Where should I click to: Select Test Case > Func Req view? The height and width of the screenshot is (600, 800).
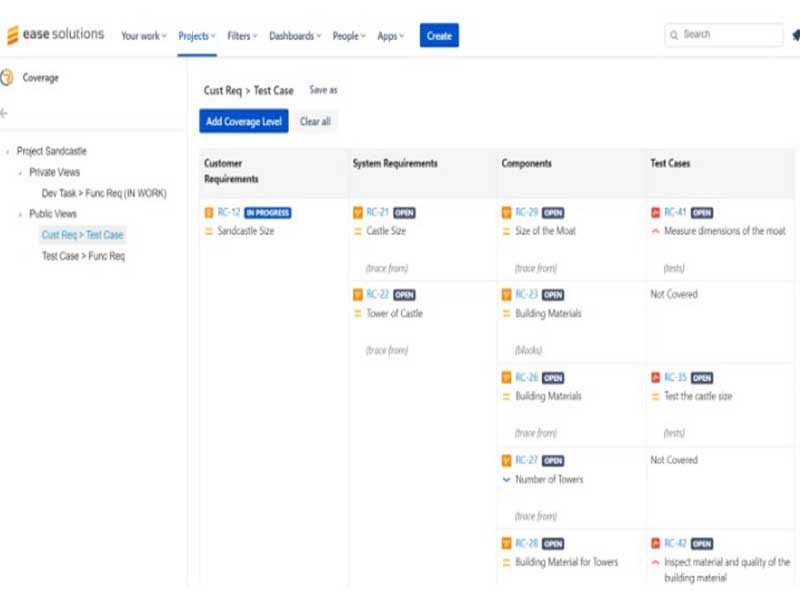(x=83, y=256)
